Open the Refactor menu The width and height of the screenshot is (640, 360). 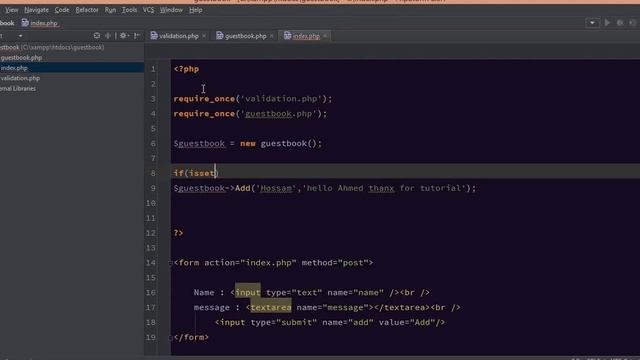(87, 10)
